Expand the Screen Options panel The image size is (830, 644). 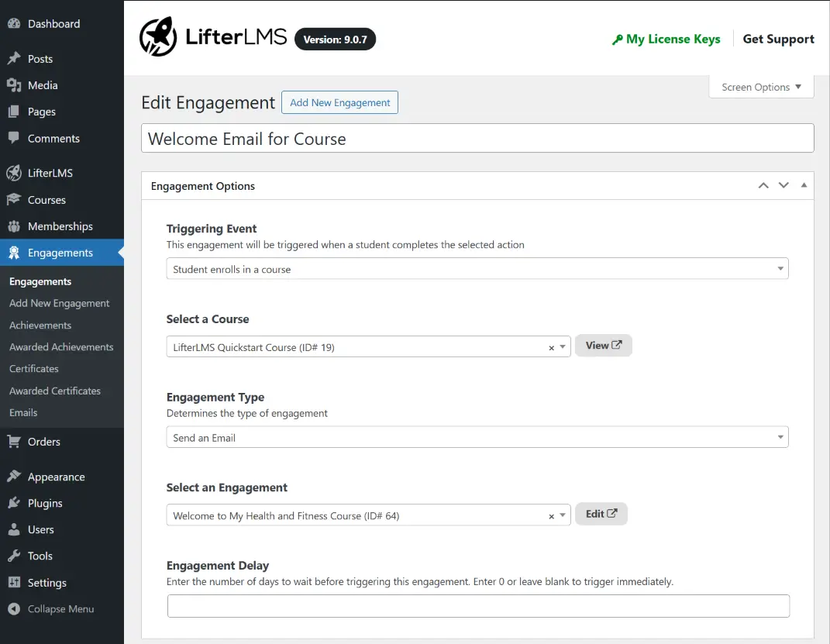(x=760, y=87)
